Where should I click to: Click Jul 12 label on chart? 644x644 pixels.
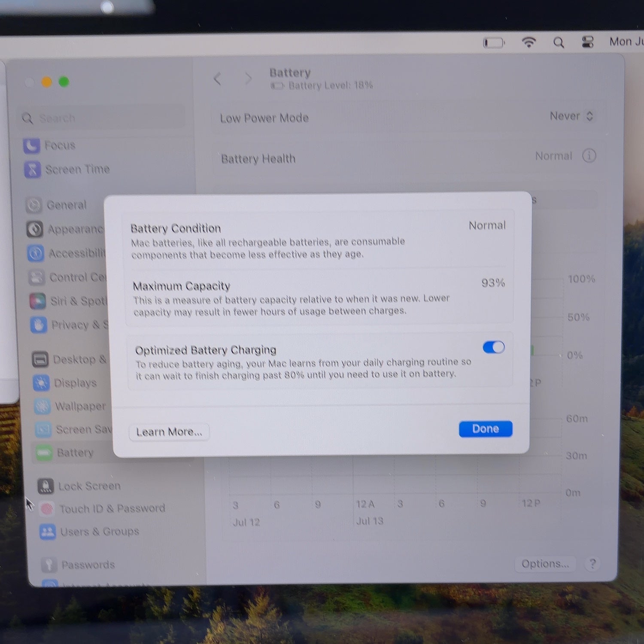coord(246,522)
